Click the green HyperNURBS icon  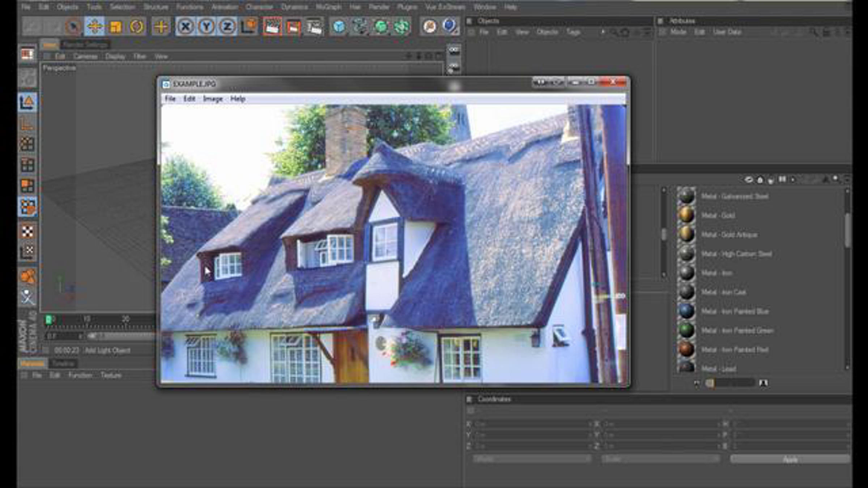click(x=381, y=26)
